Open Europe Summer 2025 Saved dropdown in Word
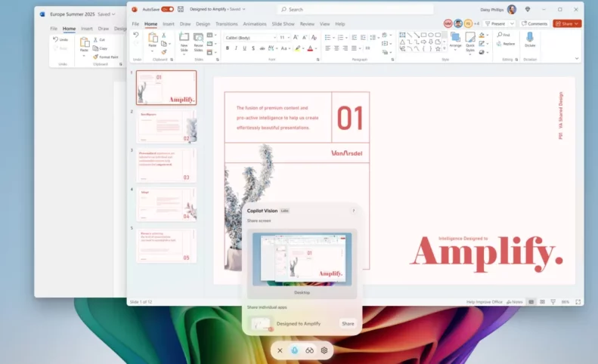 pyautogui.click(x=113, y=14)
